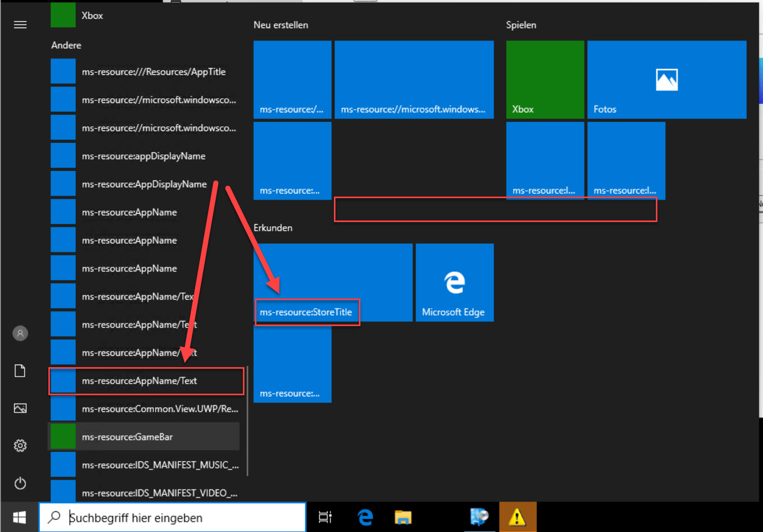Click the Windows Start button

coord(20,517)
